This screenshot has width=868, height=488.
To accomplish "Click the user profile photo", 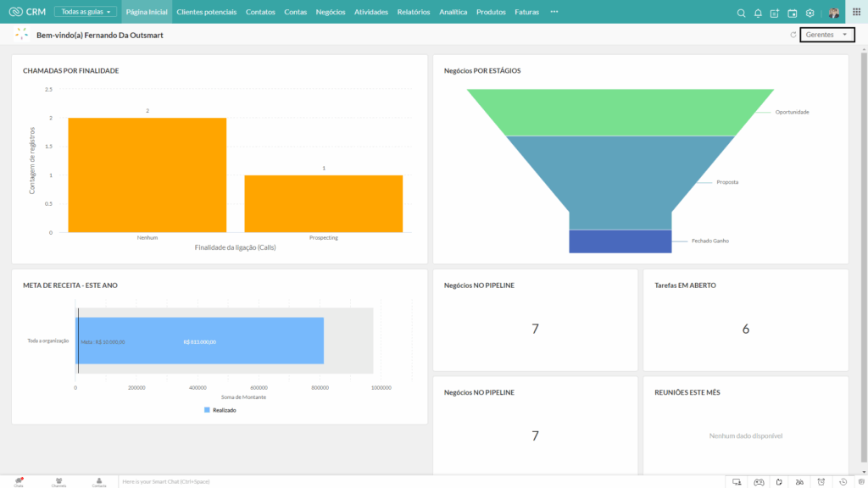I will click(834, 12).
